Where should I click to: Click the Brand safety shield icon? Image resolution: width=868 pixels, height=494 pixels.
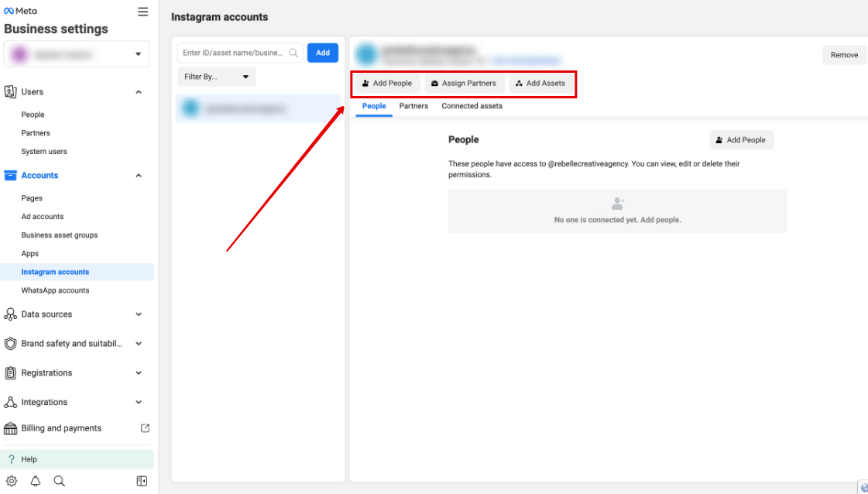pos(10,344)
